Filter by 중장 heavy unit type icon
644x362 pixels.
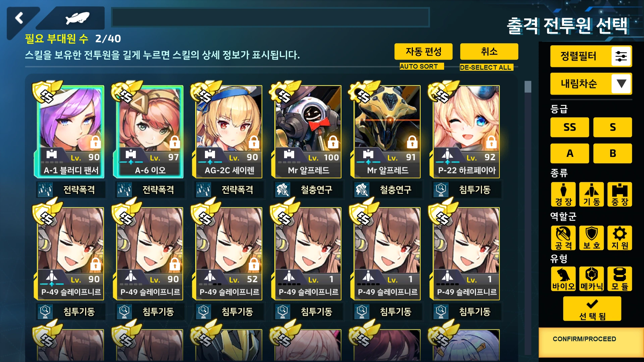(620, 194)
